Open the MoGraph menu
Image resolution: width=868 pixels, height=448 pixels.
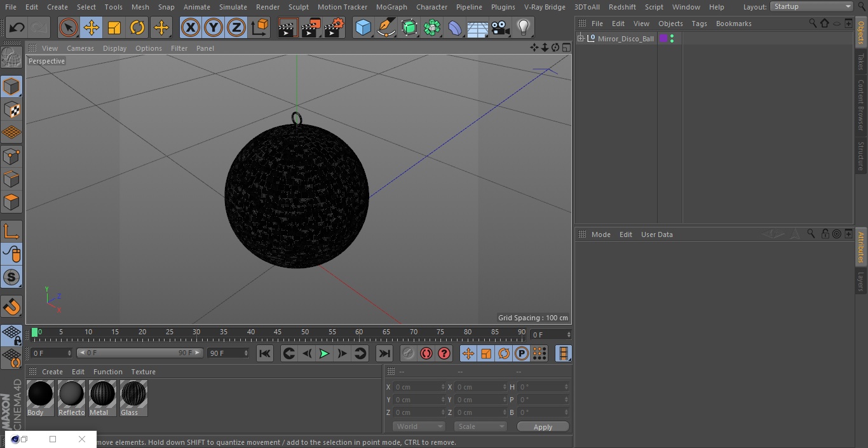(391, 7)
